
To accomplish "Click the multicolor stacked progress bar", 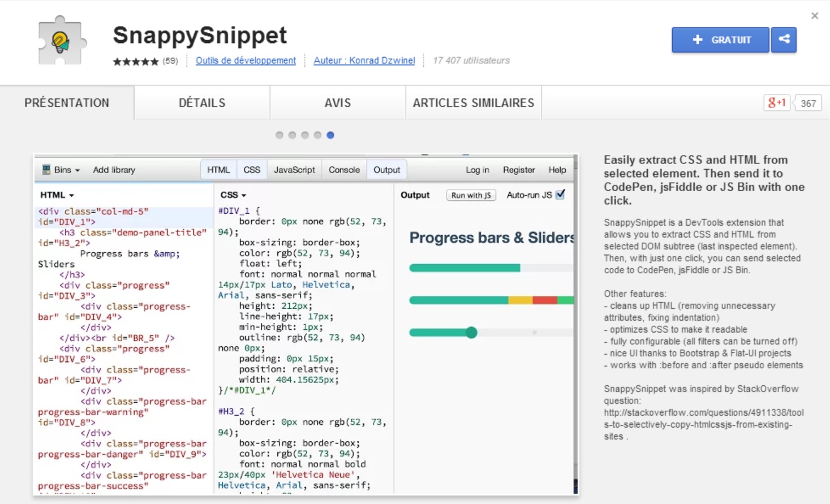I will click(x=492, y=300).
